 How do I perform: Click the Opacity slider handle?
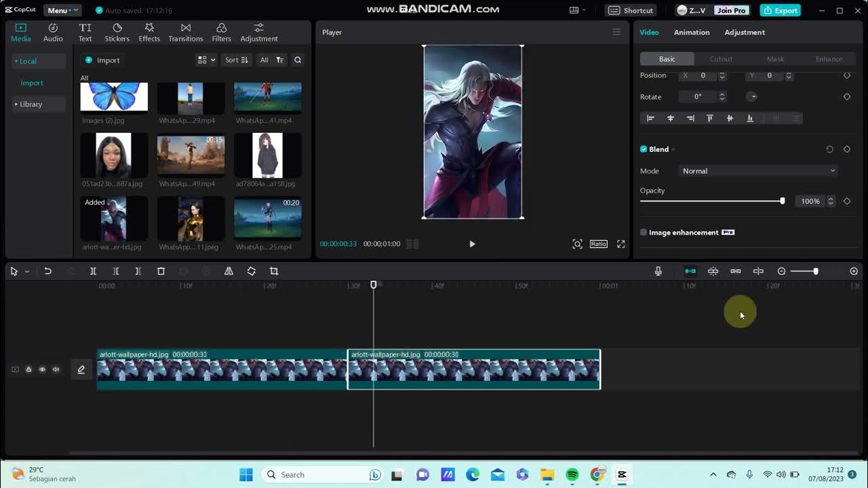[x=782, y=201]
